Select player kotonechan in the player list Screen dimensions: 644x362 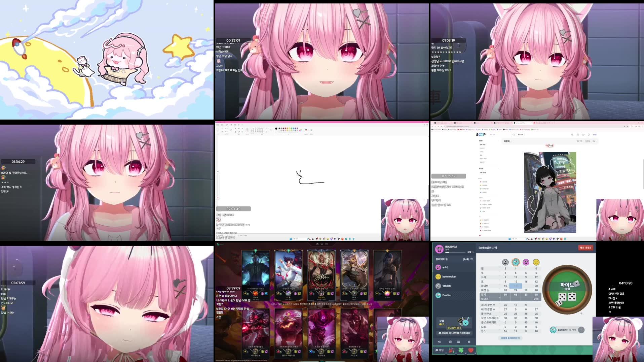[x=454, y=276]
